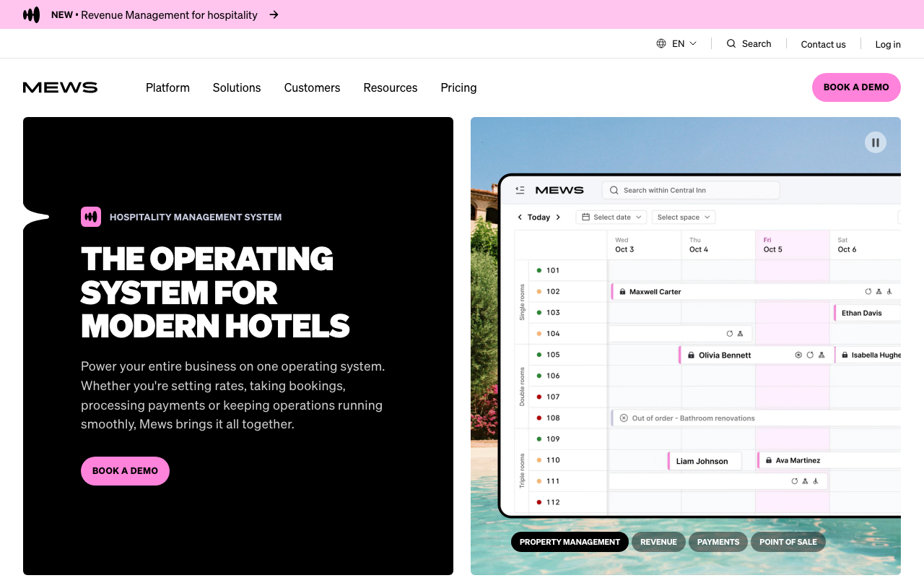Screen dimensions: 924x578
Task: Click the arrow icon after Revenue Management banner text
Action: pos(274,14)
